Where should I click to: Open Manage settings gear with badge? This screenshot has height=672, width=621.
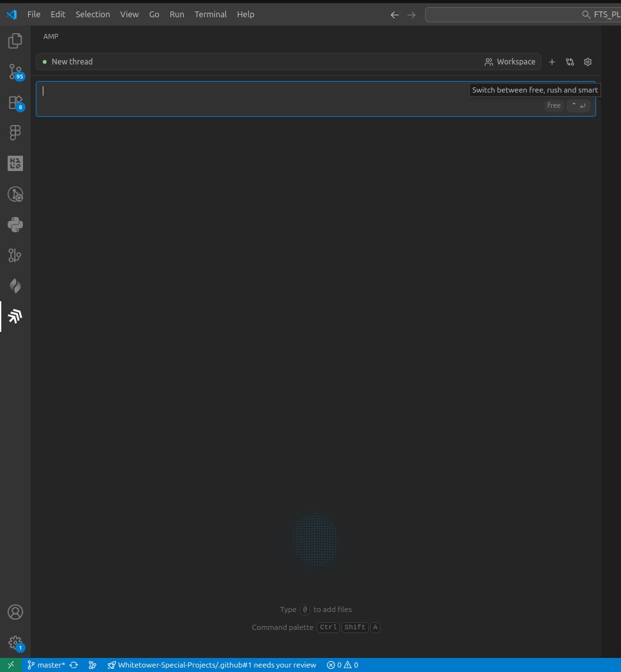point(15,643)
